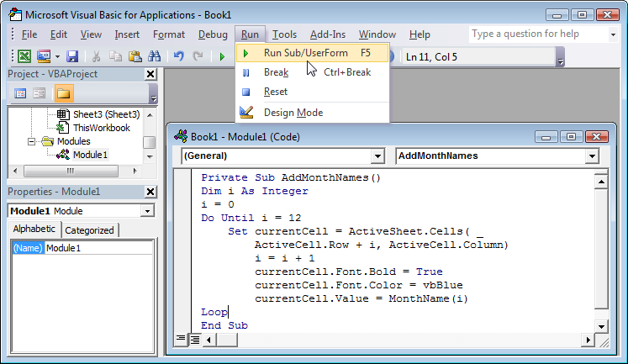Click the Copy toolbar icon
Viewport: 628px width, 364px height.
(115, 56)
